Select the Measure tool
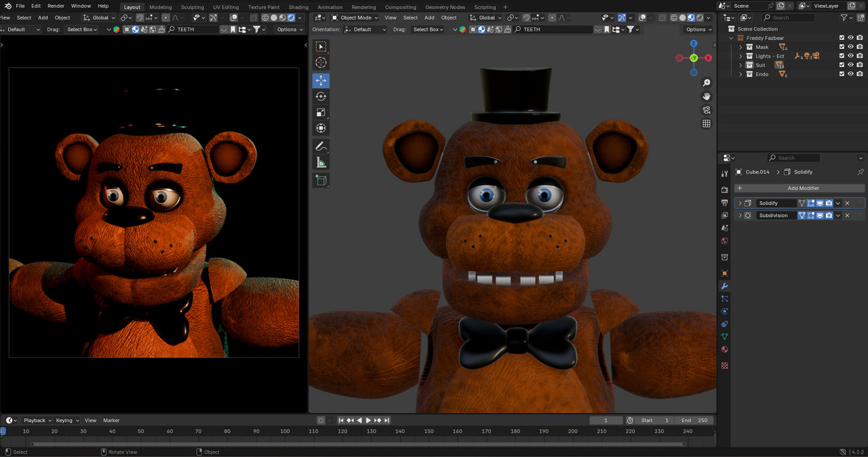Screen dimensions: 868x457 click(x=321, y=163)
